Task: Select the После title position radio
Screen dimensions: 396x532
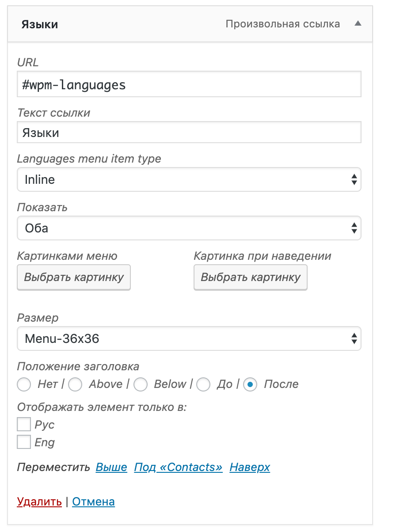Action: coord(250,384)
